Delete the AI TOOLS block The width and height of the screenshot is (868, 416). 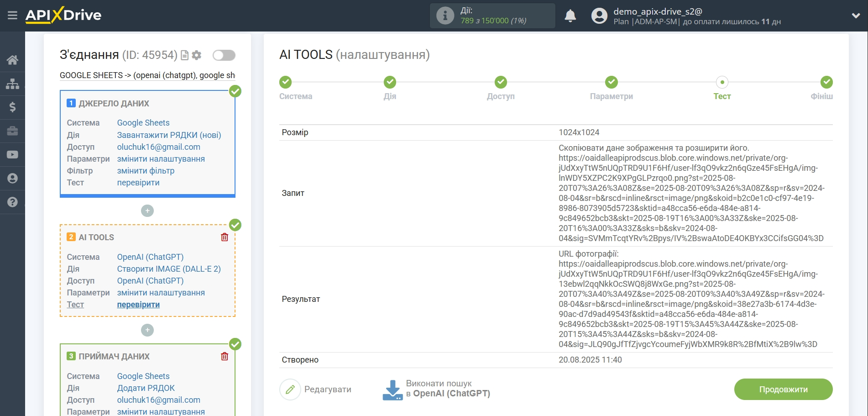tap(225, 237)
